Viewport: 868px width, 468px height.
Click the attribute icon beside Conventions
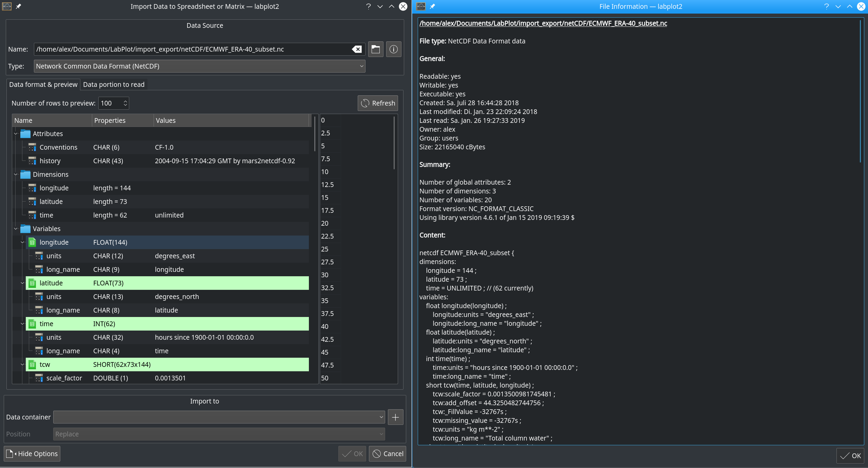click(x=32, y=147)
